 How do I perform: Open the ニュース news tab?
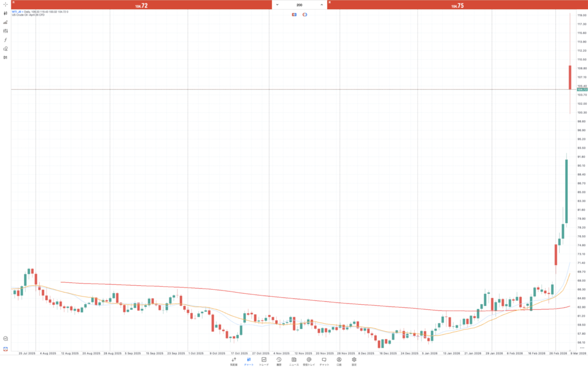coord(293,361)
